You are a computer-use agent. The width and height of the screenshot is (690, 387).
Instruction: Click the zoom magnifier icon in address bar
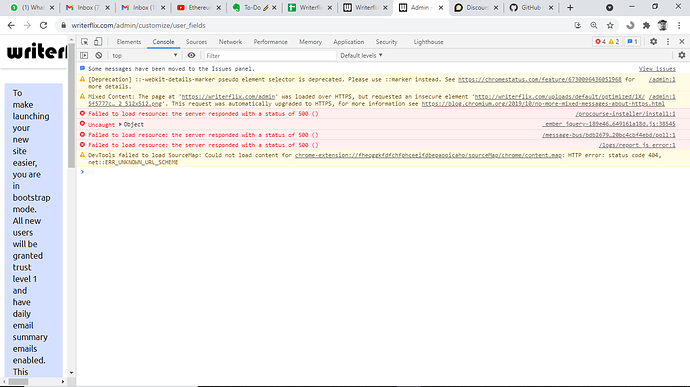pos(594,26)
